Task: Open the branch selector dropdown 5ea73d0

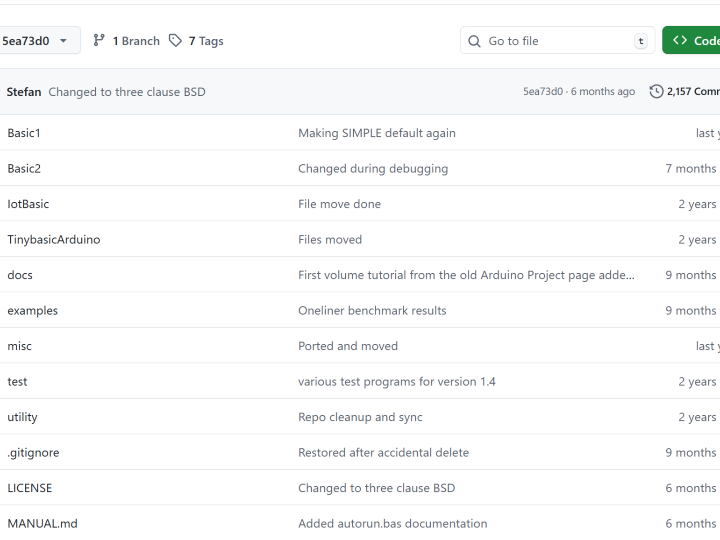Action: [x=36, y=41]
